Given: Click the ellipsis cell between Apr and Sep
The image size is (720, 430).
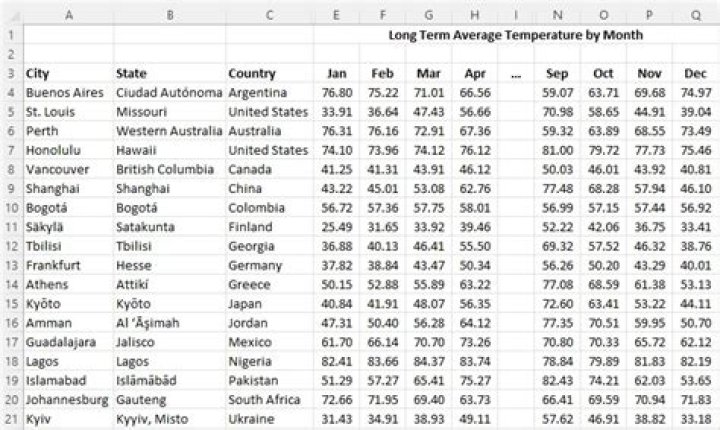Looking at the screenshot, I should coord(515,73).
